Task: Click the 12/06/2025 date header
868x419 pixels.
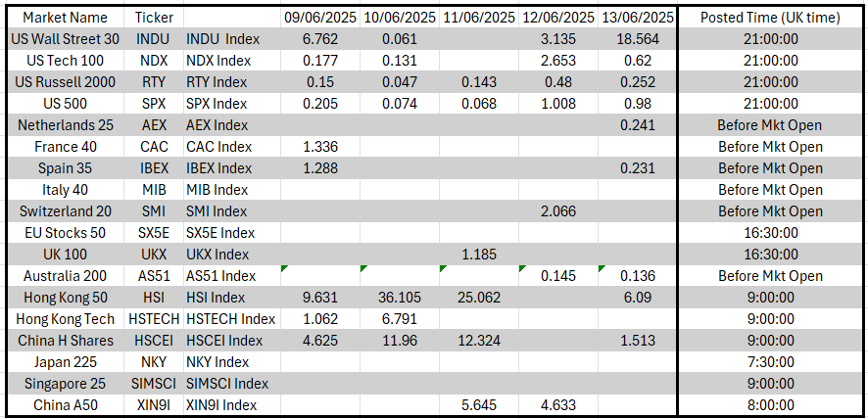Action: coord(558,18)
